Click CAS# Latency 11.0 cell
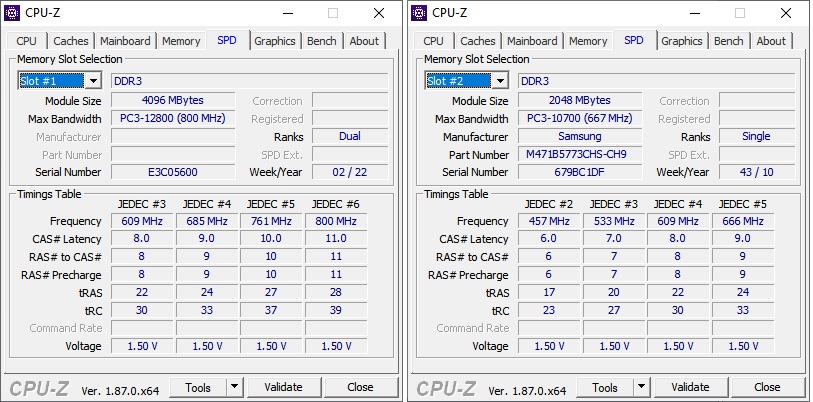 [x=336, y=239]
